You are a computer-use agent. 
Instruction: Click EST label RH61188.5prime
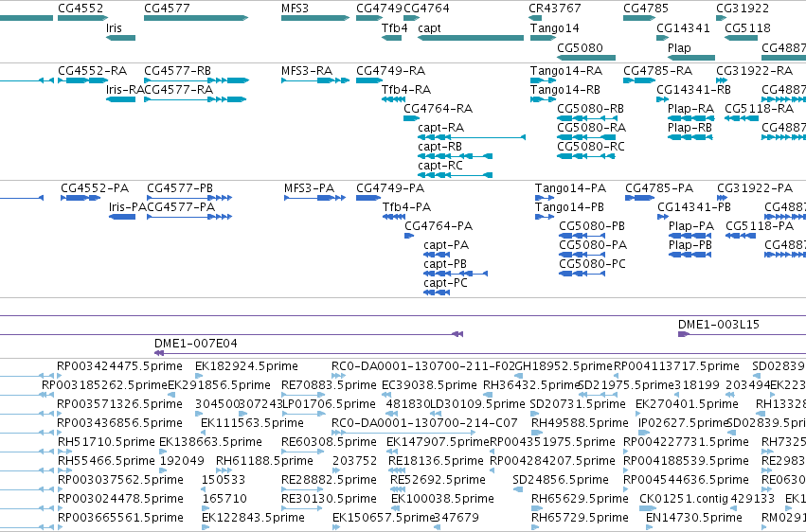265,461
